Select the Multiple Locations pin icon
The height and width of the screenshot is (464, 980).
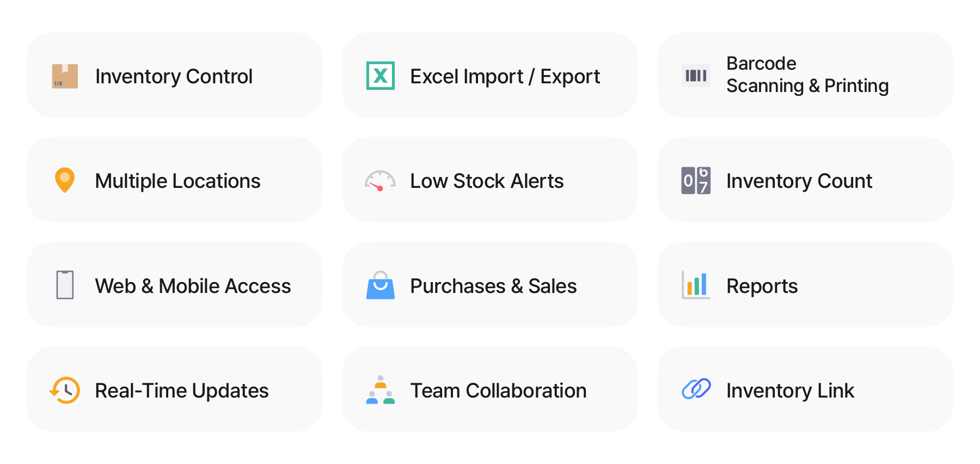tap(64, 180)
